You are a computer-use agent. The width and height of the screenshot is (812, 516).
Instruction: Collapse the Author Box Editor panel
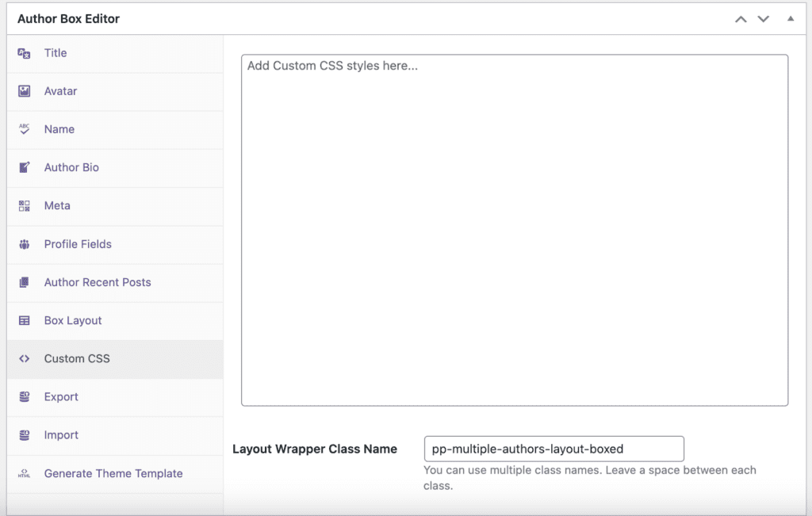pos(790,17)
